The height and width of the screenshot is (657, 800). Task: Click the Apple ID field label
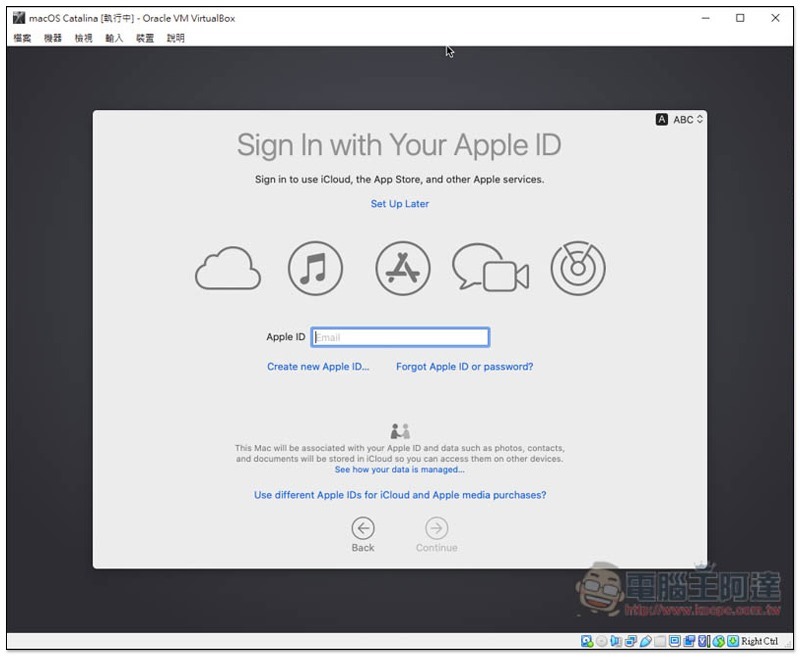pos(285,337)
